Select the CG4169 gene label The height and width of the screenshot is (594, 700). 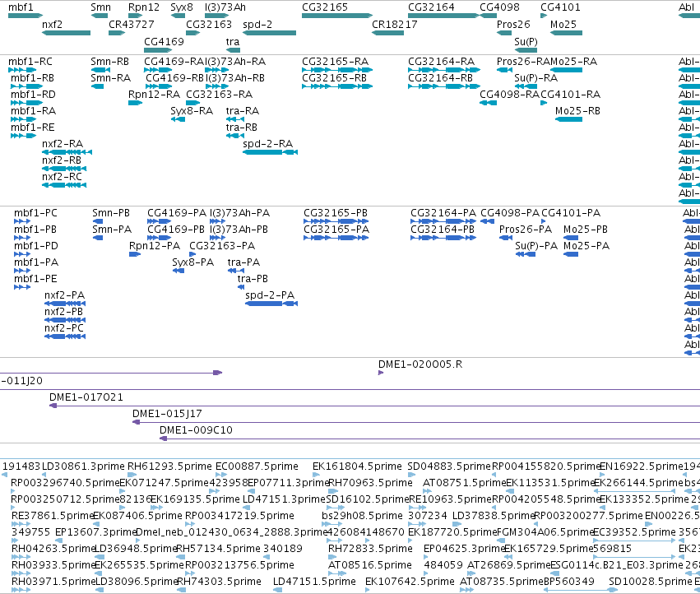(164, 41)
